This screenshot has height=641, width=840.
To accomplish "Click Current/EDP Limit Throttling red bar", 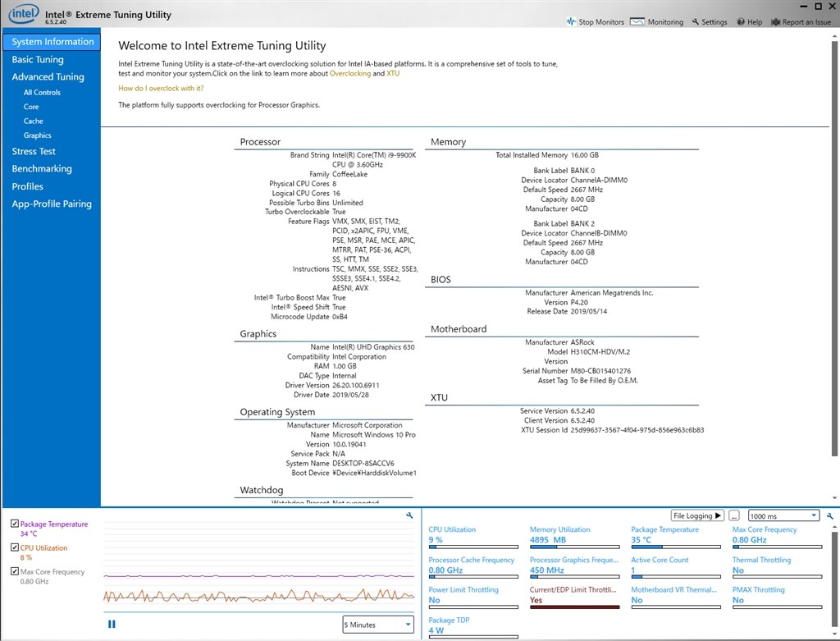I will click(574, 607).
